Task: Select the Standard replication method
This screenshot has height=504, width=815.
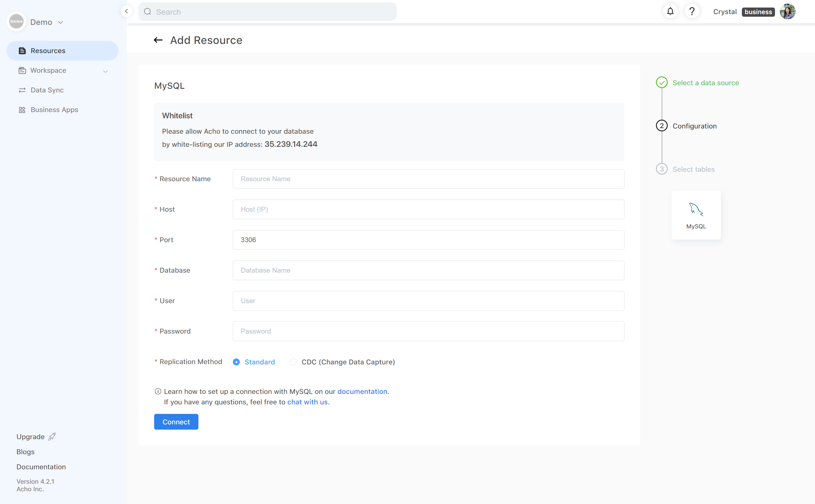Action: [x=236, y=362]
